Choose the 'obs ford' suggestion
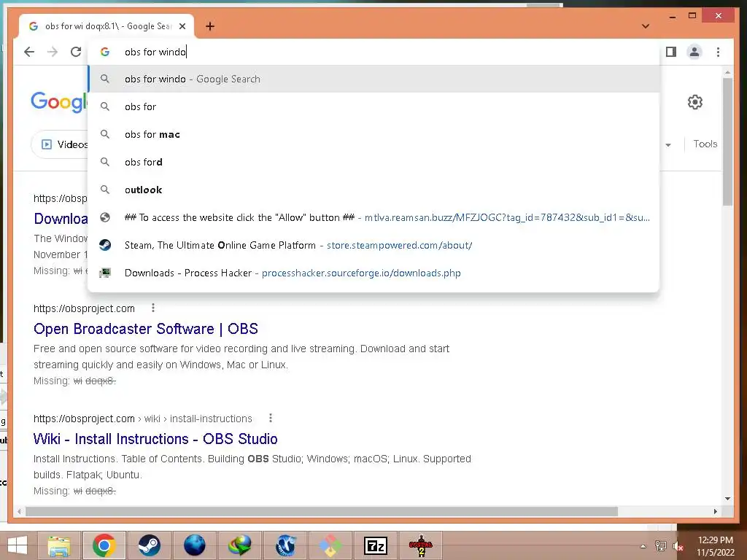 point(374,162)
